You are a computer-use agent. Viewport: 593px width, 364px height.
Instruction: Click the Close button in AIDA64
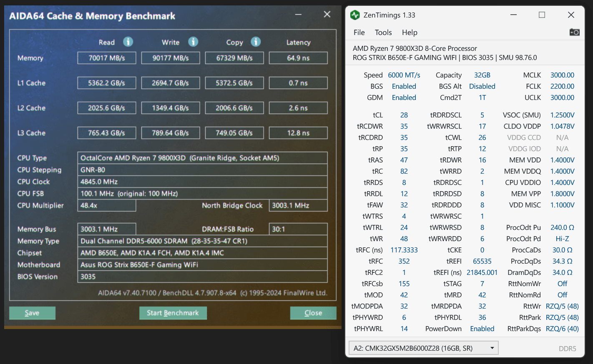[x=313, y=313]
